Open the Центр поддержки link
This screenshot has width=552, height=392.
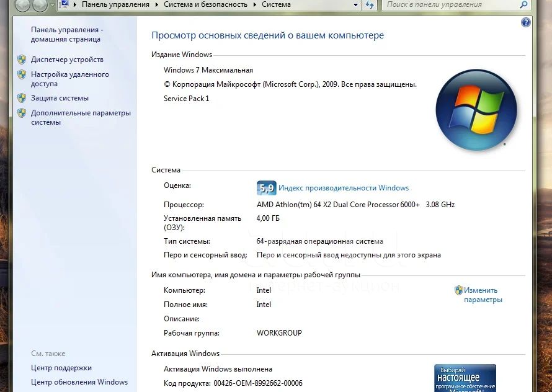coord(61,368)
